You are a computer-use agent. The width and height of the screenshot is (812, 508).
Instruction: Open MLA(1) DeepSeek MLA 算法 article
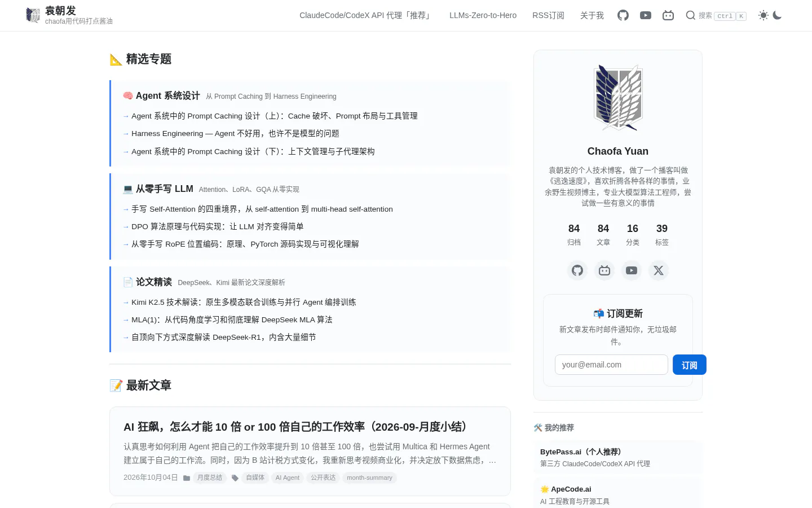pos(232,319)
